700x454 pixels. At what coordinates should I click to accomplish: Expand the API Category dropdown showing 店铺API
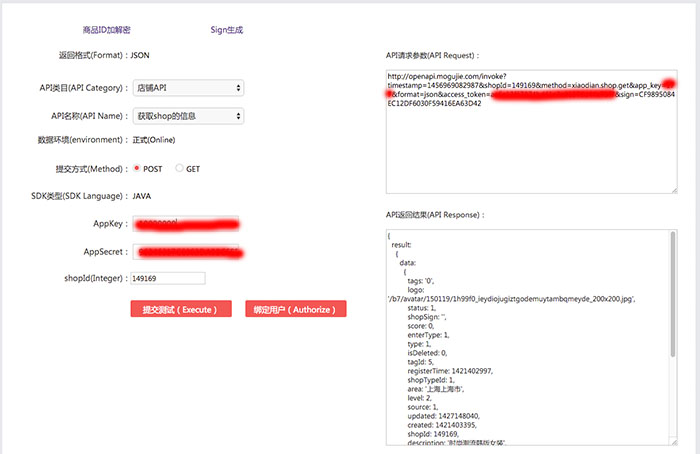click(188, 88)
